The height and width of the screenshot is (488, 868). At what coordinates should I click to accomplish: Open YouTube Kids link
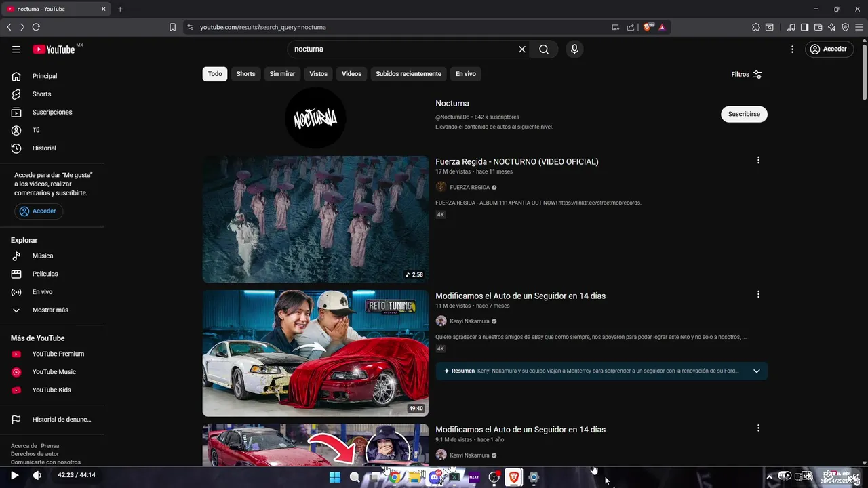tap(52, 390)
